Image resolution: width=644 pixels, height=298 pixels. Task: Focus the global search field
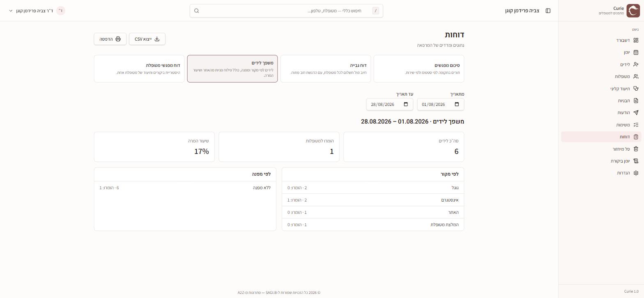pyautogui.click(x=286, y=11)
